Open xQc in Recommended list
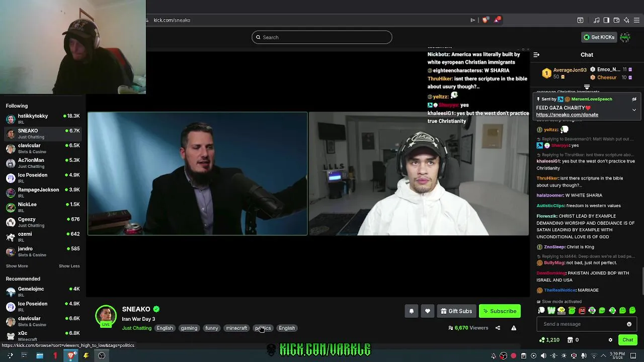The height and width of the screenshot is (362, 644). (x=43, y=336)
